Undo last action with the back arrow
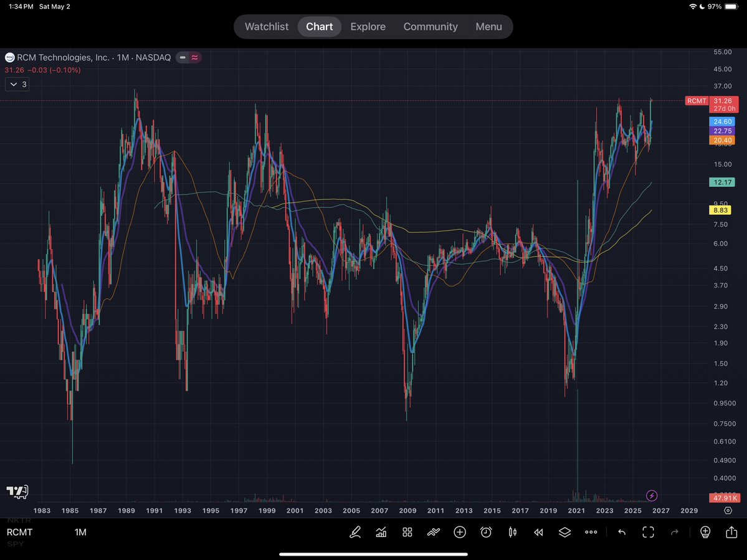This screenshot has height=560, width=747. 622,532
